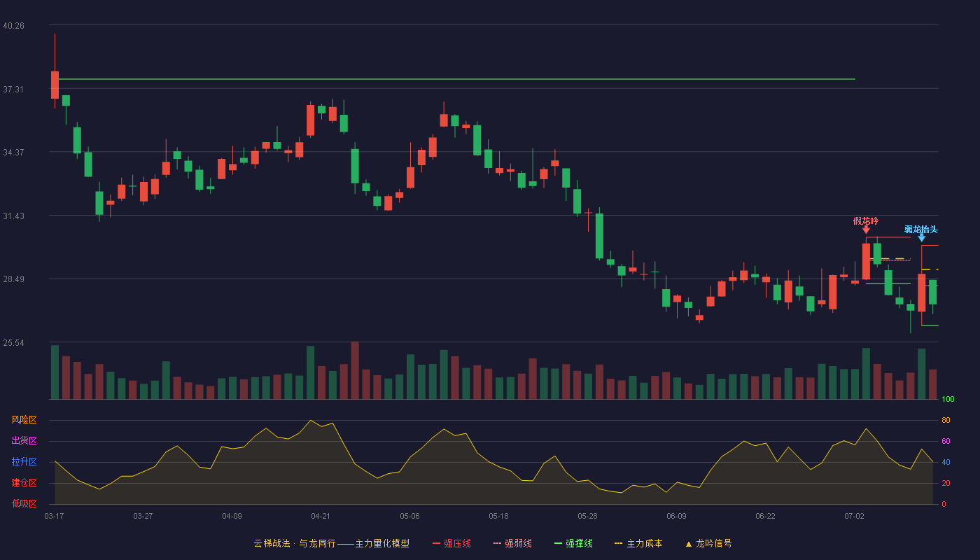The image size is (980, 560).
Task: Click the 03-17 date axis label
Action: coord(54,516)
